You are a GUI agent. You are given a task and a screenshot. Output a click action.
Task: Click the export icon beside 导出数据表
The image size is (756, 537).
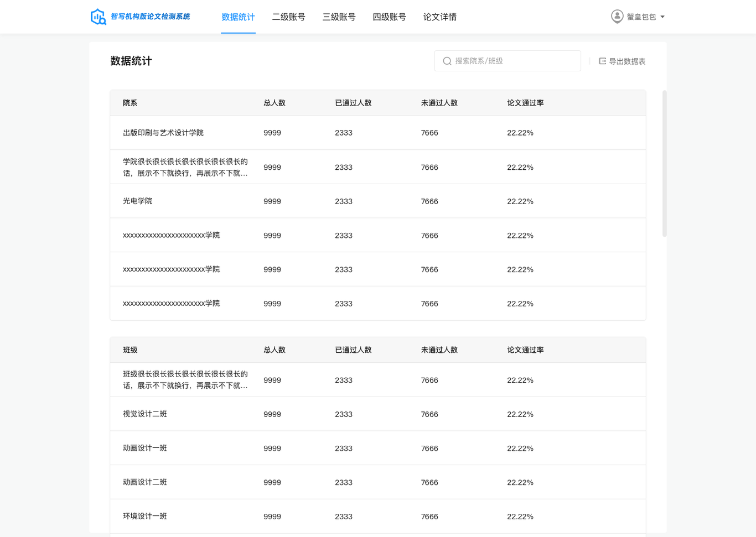click(603, 61)
